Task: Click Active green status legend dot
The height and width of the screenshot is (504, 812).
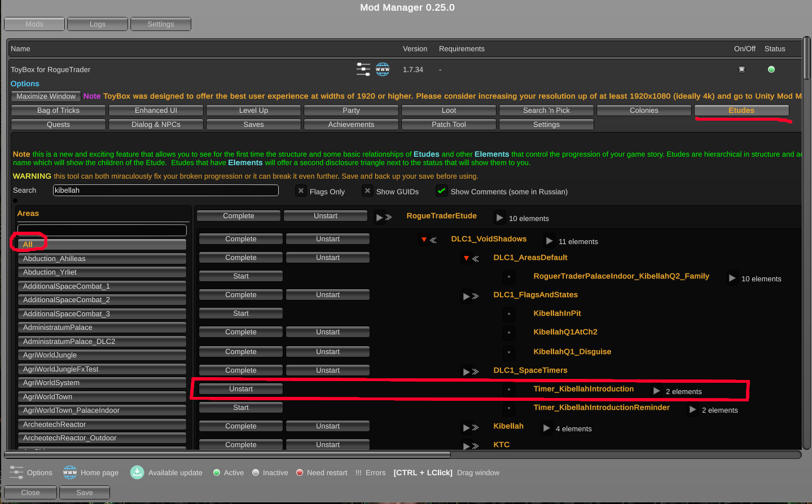Action: point(217,472)
